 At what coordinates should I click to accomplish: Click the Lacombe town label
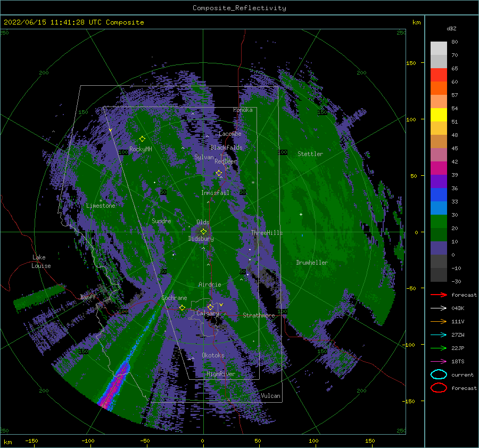[x=230, y=134]
